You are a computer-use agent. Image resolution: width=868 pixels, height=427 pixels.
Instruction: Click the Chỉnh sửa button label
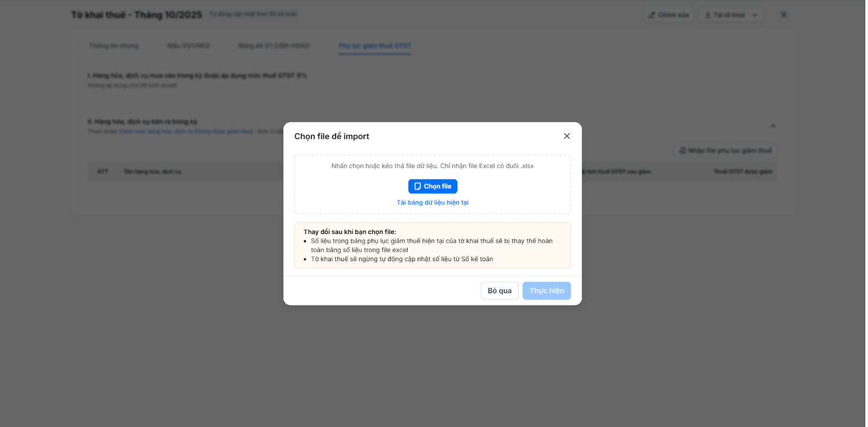673,15
